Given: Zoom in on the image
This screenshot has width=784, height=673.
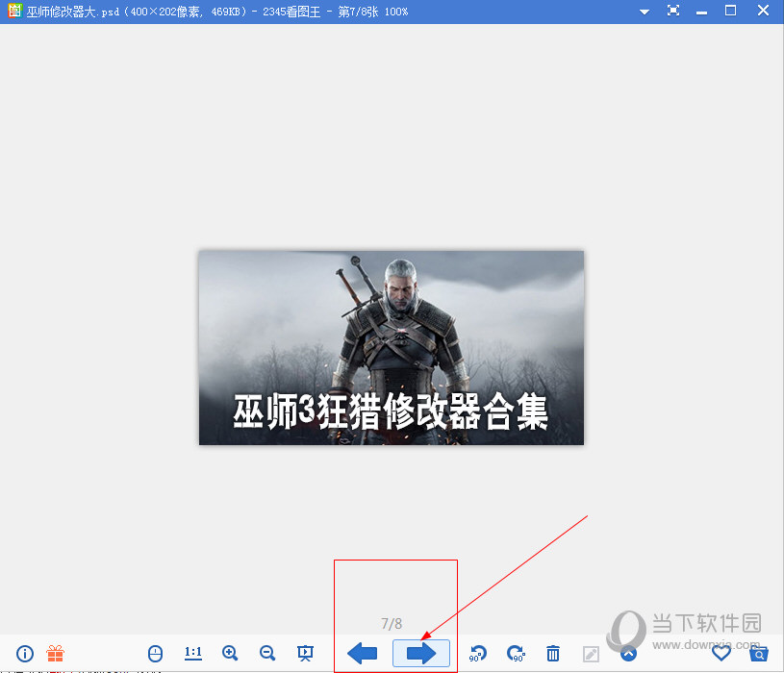Looking at the screenshot, I should [x=230, y=654].
